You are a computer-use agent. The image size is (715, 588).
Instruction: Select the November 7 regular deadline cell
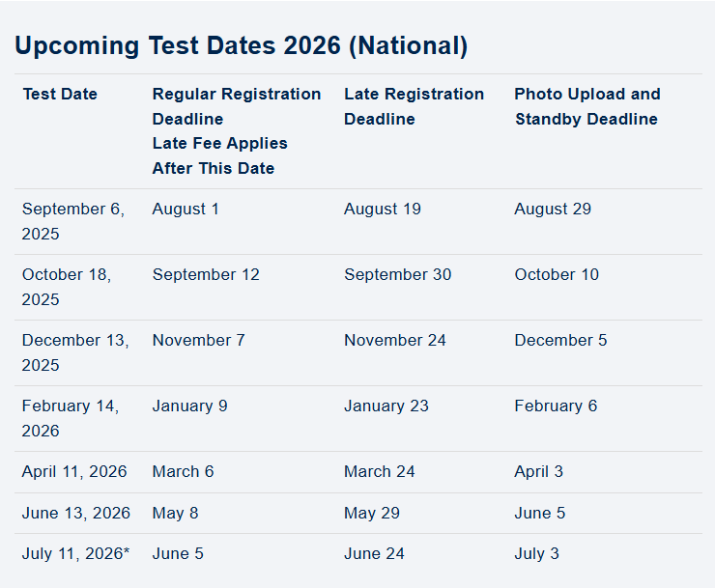click(x=198, y=340)
